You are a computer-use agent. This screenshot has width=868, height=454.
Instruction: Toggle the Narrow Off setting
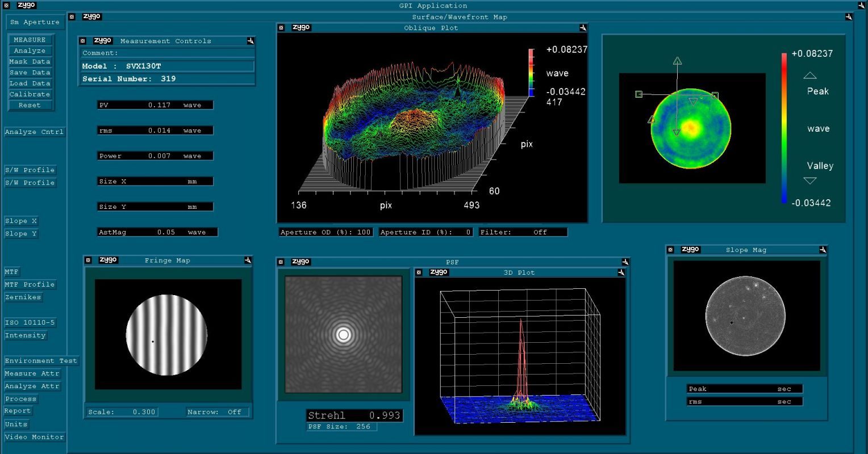218,412
